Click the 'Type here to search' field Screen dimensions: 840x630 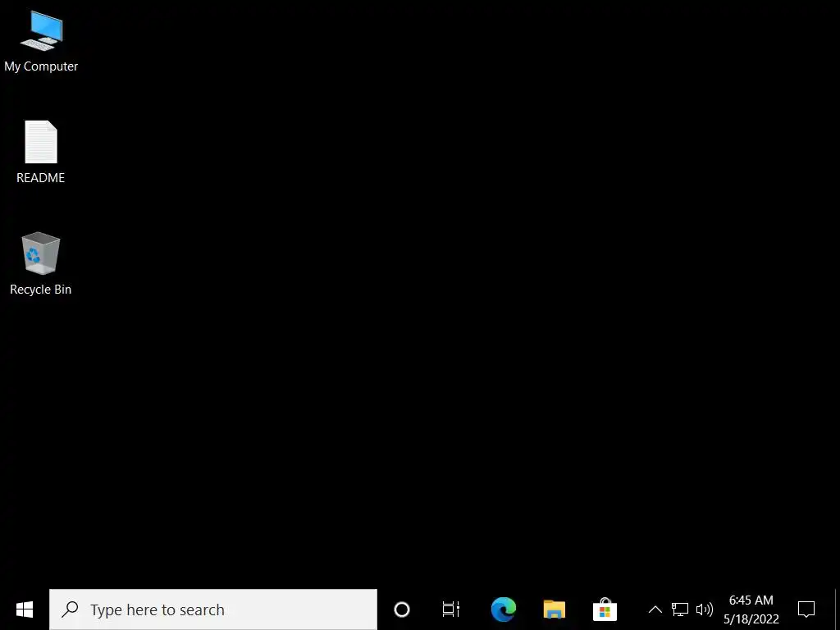pyautogui.click(x=213, y=609)
